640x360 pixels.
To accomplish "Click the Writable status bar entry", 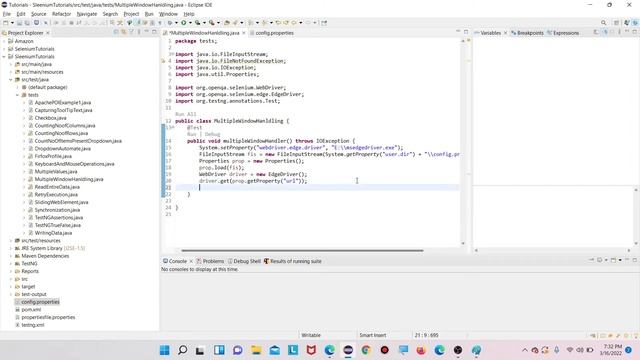I will [311, 335].
